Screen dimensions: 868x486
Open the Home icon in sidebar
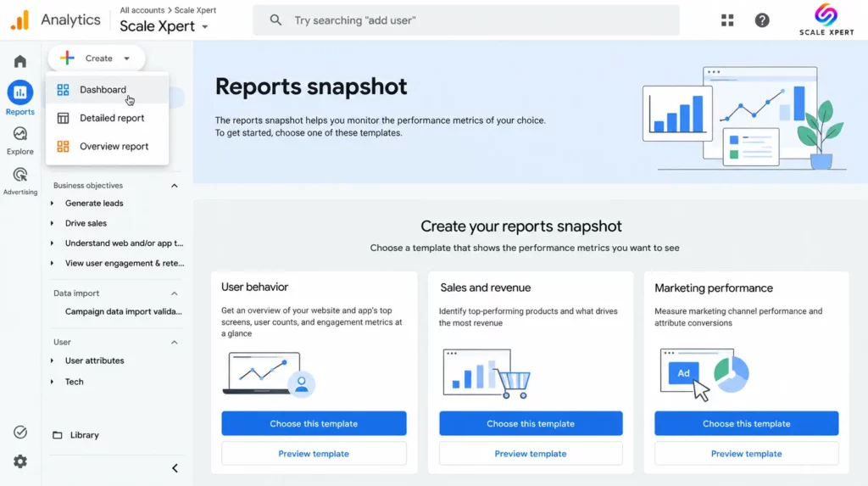point(20,61)
